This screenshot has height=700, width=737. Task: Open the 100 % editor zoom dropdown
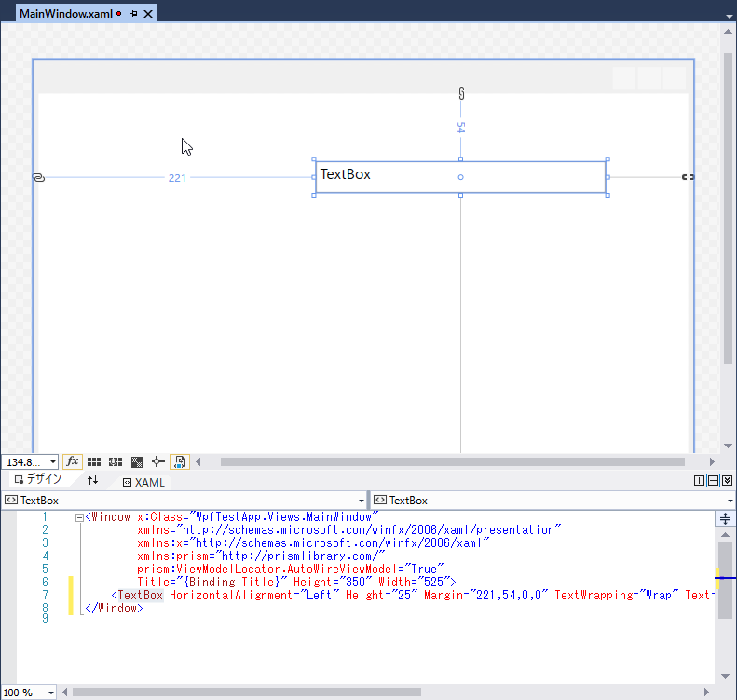[50, 693]
